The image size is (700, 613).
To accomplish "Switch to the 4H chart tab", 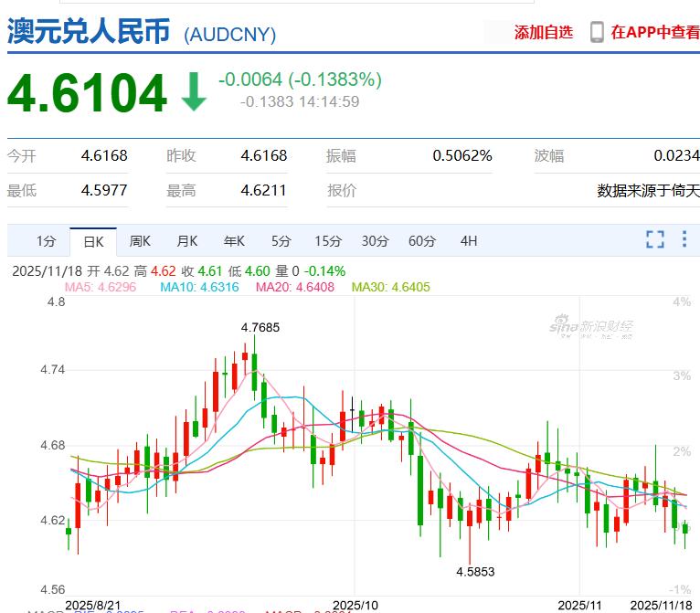I will (x=469, y=241).
